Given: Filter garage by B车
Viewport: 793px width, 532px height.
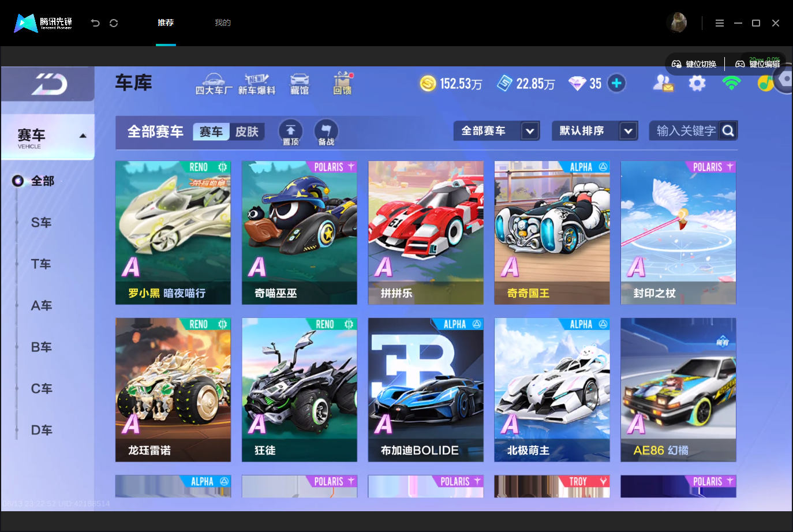Looking at the screenshot, I should tap(42, 347).
